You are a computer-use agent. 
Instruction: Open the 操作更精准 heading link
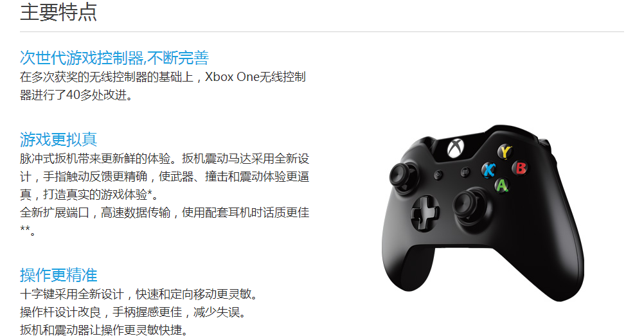coord(58,275)
